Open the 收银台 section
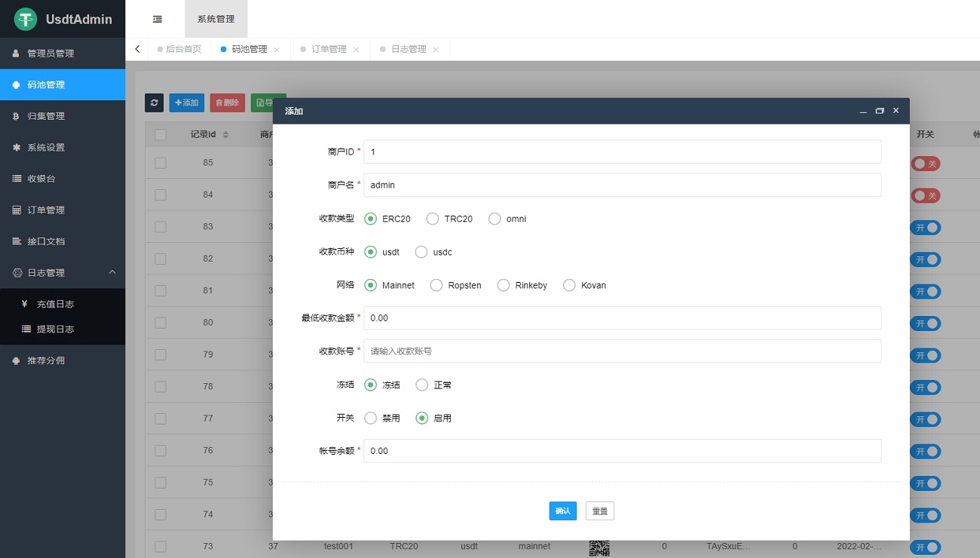This screenshot has width=980, height=558. coord(45,179)
